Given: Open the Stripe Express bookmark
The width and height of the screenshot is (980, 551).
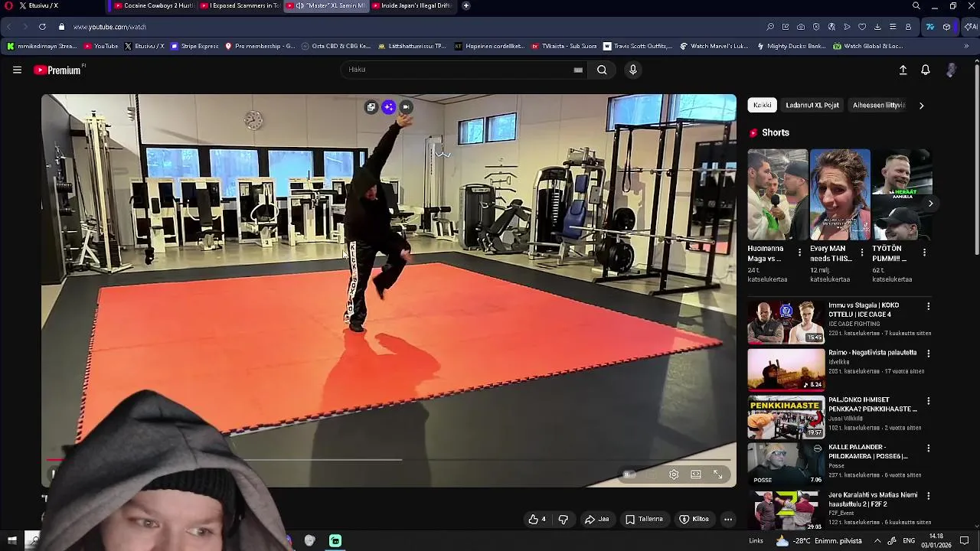Looking at the screenshot, I should [194, 46].
